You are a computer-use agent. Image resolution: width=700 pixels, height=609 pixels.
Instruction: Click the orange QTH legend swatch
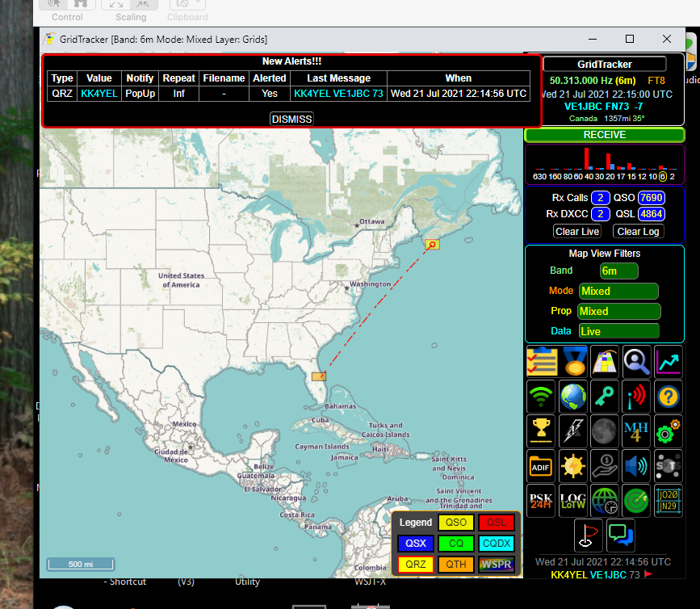pos(456,565)
